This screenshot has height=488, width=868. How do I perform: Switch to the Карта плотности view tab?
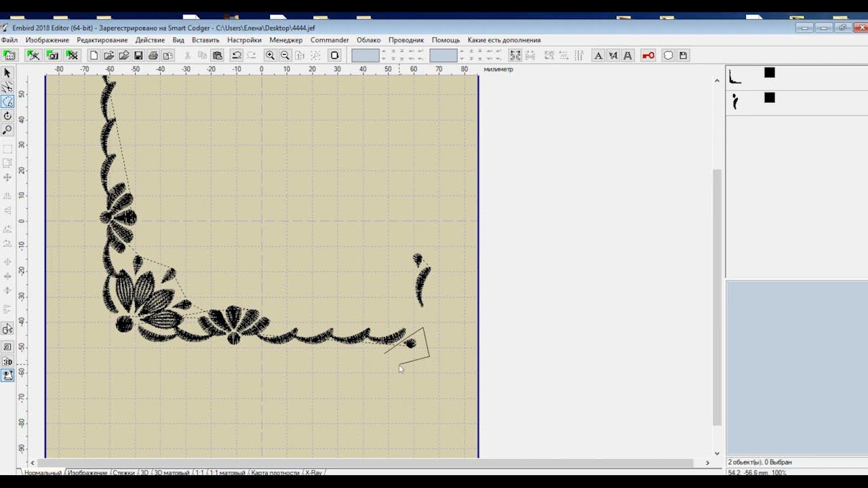tap(276, 472)
